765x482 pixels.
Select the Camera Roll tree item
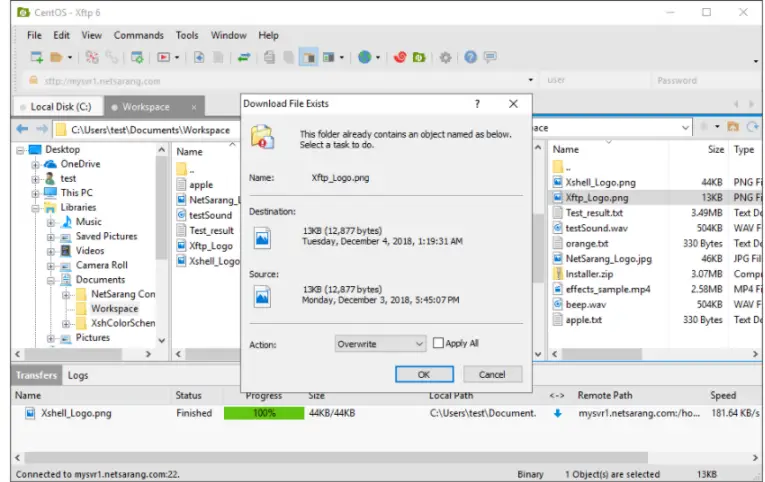pos(101,265)
